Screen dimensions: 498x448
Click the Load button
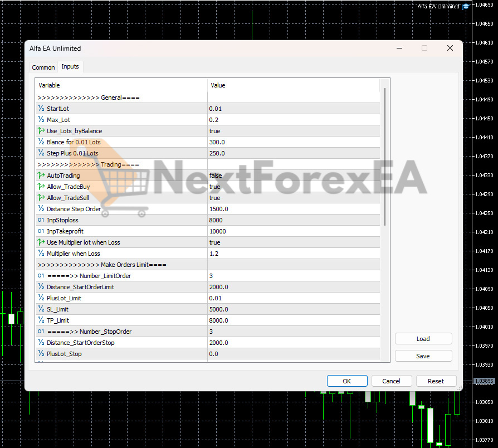coord(423,339)
